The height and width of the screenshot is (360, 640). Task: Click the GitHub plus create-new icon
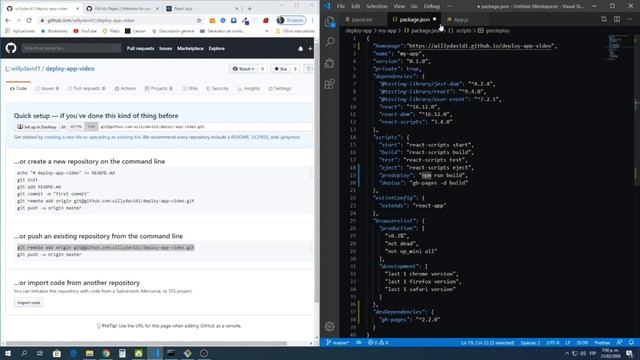click(310, 49)
